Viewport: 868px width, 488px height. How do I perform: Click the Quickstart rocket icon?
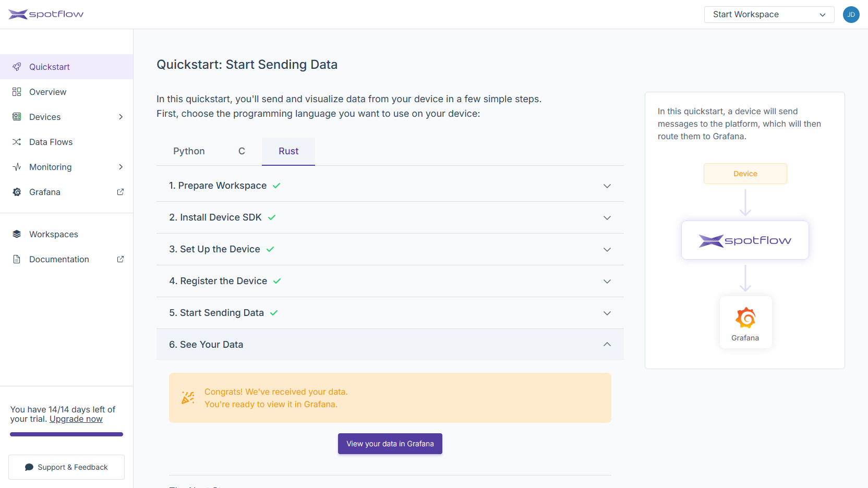[17, 67]
